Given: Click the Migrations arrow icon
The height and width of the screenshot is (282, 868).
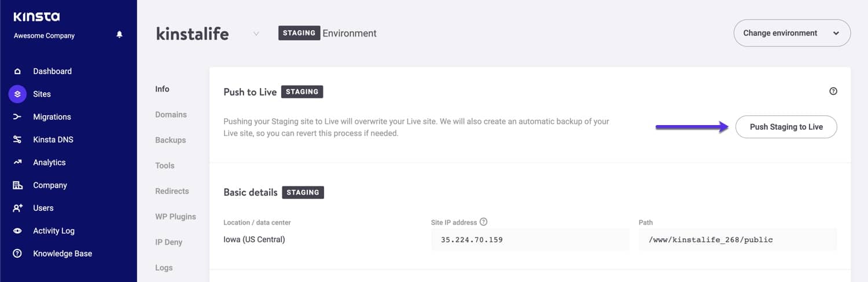Looking at the screenshot, I should click(x=17, y=117).
